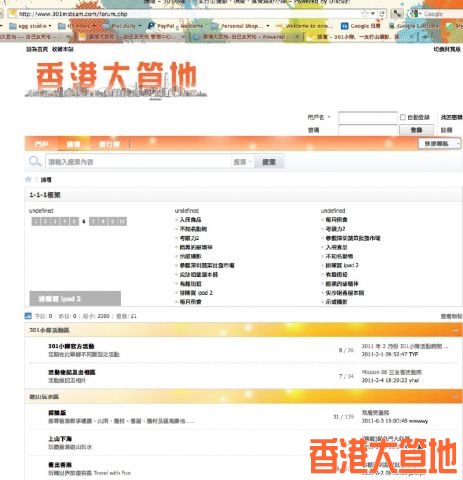Open the 上山下海 forum
Image resolution: width=463 pixels, height=480 pixels.
tap(60, 439)
